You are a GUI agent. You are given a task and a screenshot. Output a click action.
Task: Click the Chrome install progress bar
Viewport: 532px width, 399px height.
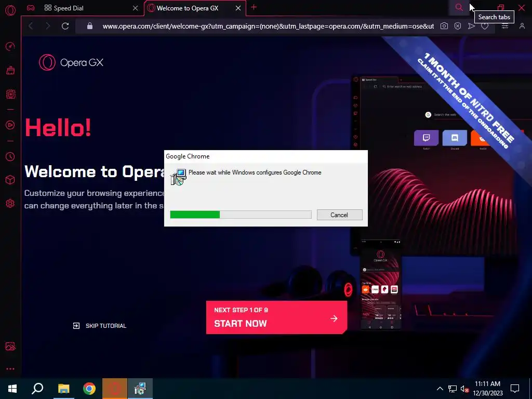(x=241, y=215)
